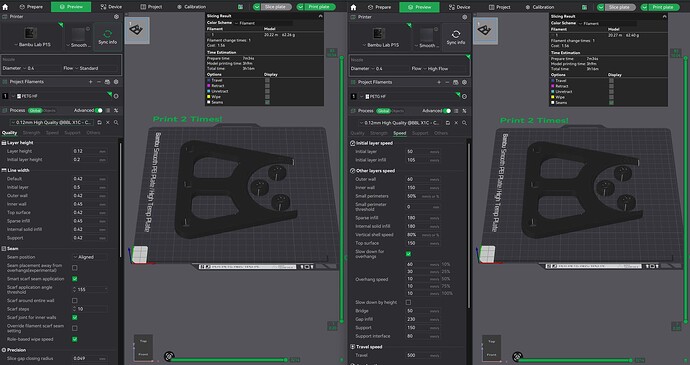The width and height of the screenshot is (690, 365).
Task: Open Support tab next to active Speed tab
Action: pyautogui.click(x=420, y=133)
